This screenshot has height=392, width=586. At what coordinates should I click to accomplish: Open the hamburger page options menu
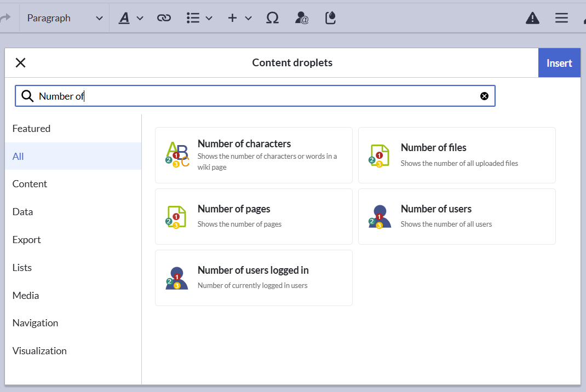click(561, 18)
